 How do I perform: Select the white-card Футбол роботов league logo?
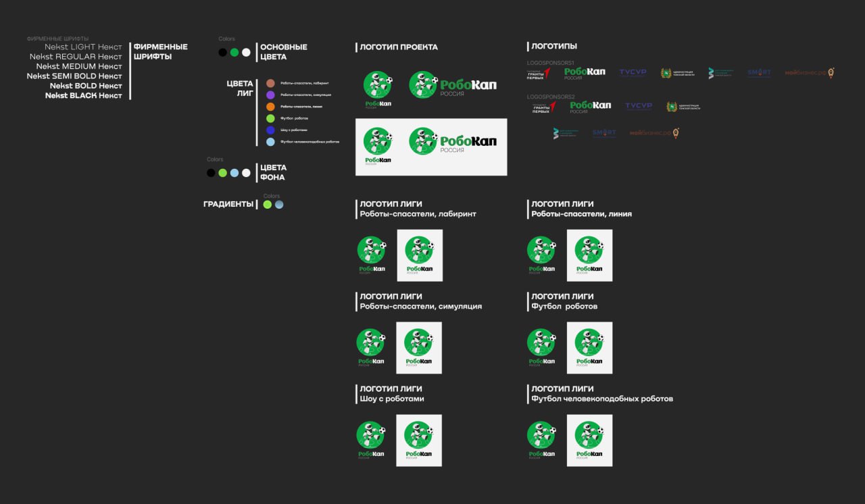click(589, 348)
